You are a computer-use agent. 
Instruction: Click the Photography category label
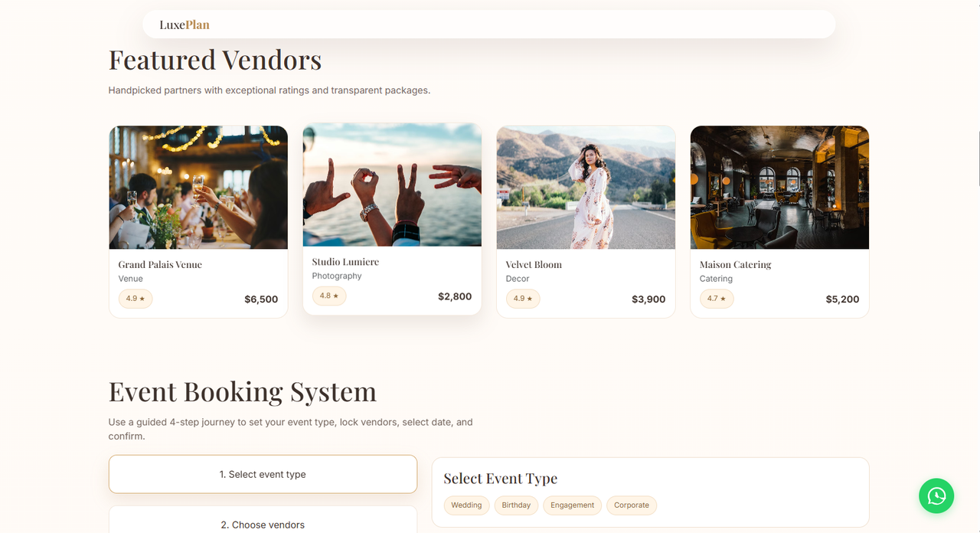click(337, 276)
